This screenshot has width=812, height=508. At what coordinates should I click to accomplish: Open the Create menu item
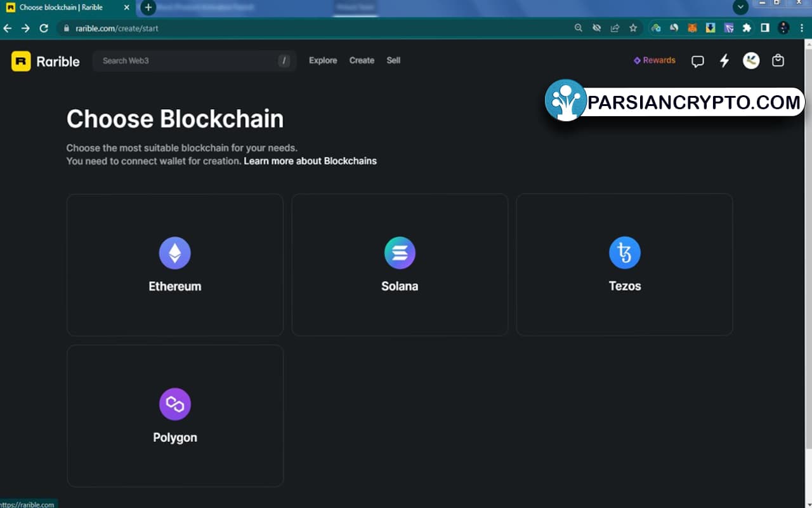[362, 60]
